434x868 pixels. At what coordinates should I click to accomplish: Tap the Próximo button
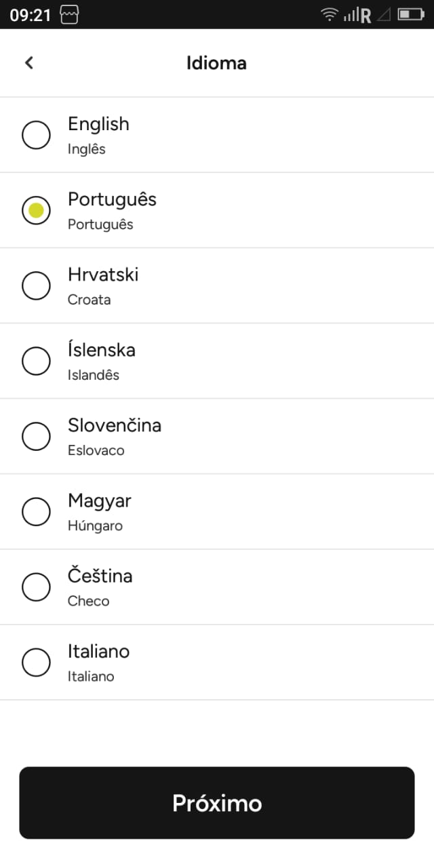pyautogui.click(x=217, y=803)
